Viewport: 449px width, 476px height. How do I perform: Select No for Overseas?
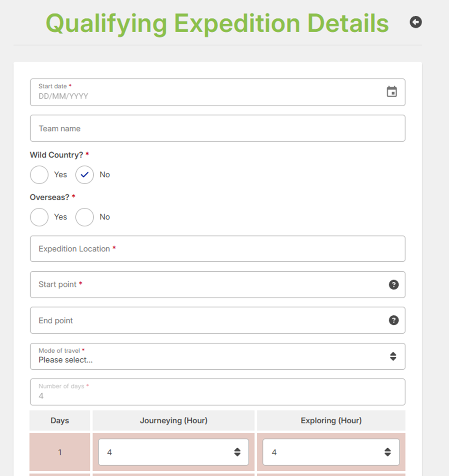[84, 217]
